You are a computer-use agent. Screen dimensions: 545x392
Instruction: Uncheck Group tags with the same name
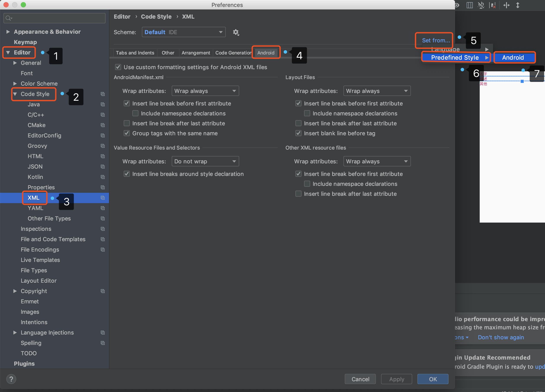pyautogui.click(x=127, y=133)
